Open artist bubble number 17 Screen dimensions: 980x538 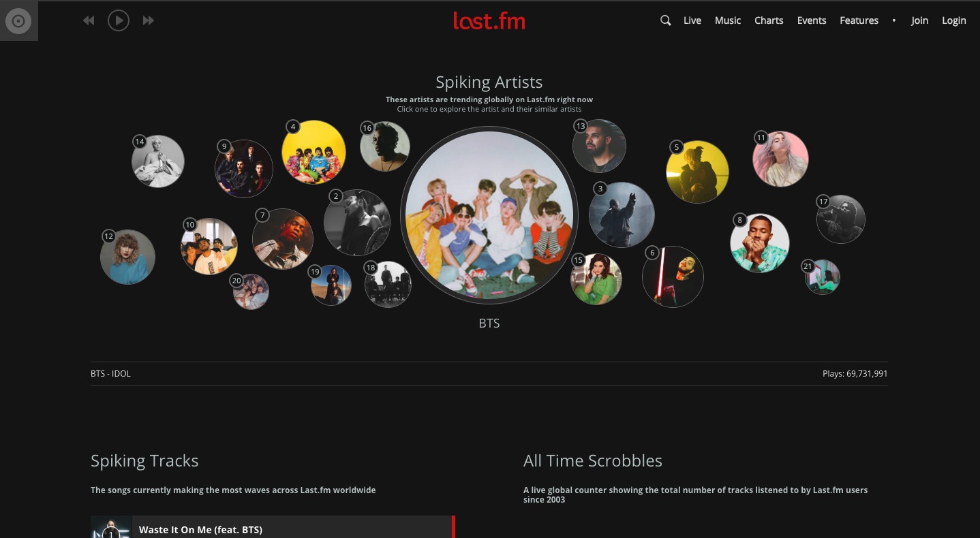pos(841,219)
